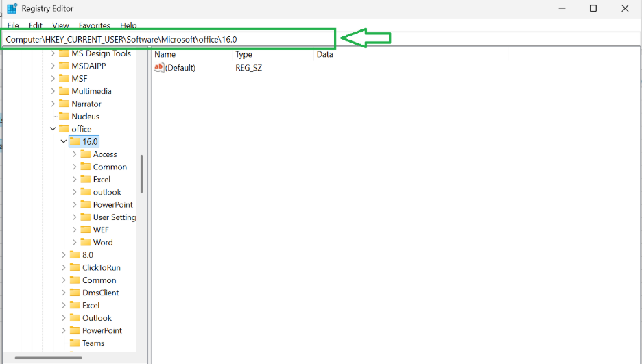Select the (Default) value name
This screenshot has width=642, height=364.
click(x=180, y=68)
